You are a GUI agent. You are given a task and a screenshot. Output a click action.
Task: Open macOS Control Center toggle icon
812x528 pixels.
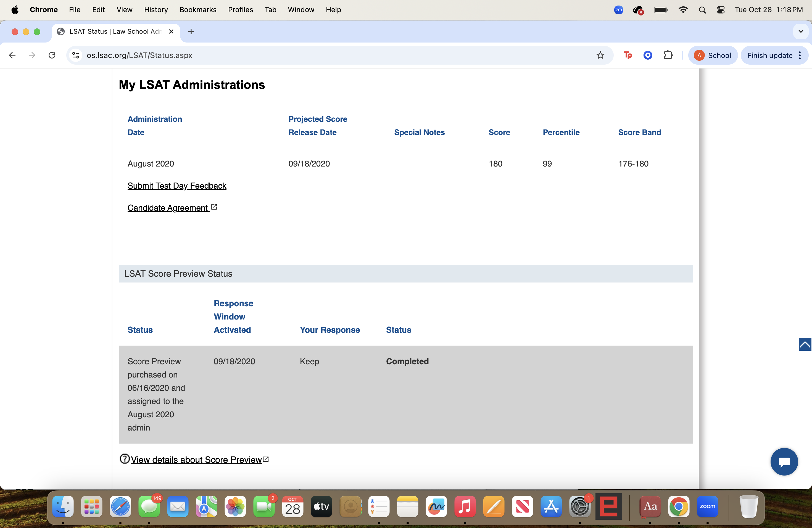(721, 10)
